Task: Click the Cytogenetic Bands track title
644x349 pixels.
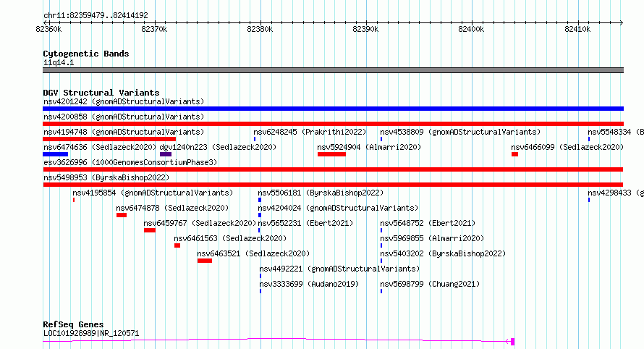Action: 86,54
